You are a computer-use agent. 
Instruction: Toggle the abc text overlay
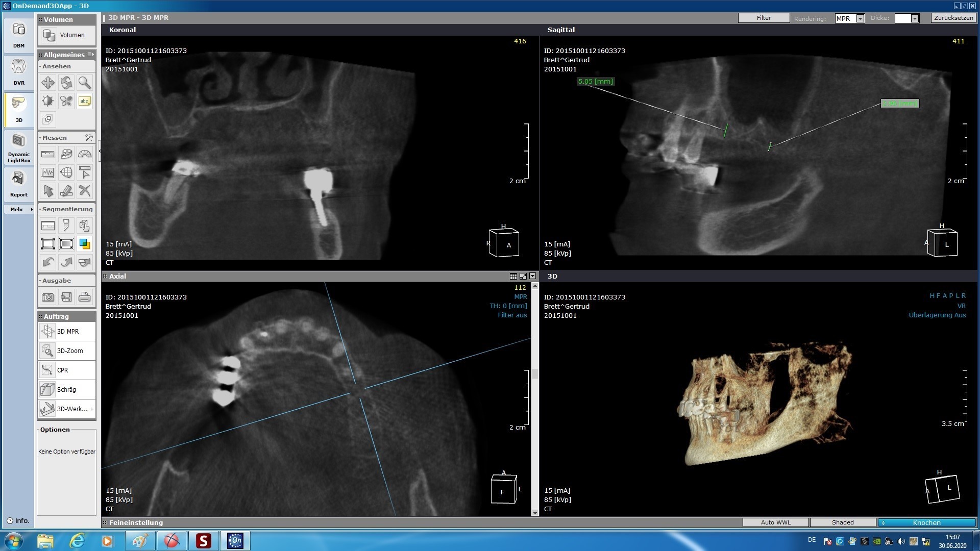(x=85, y=101)
